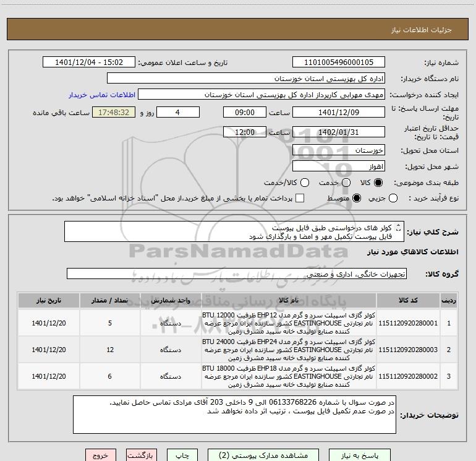Select the خدمت radio button

pyautogui.click(x=346, y=183)
